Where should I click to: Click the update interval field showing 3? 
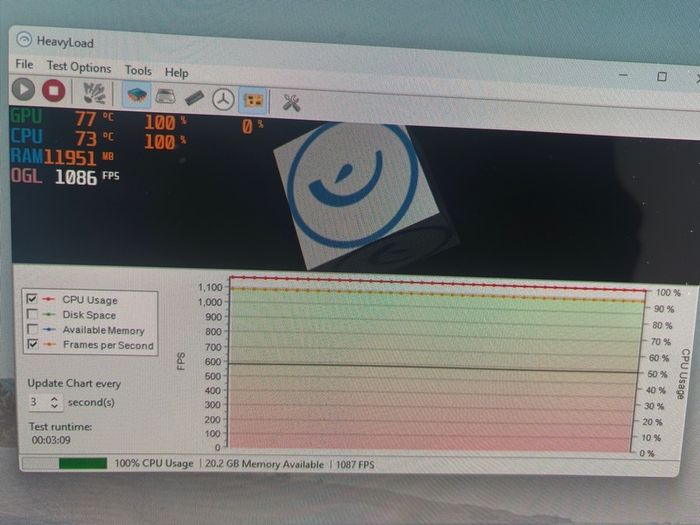click(38, 402)
